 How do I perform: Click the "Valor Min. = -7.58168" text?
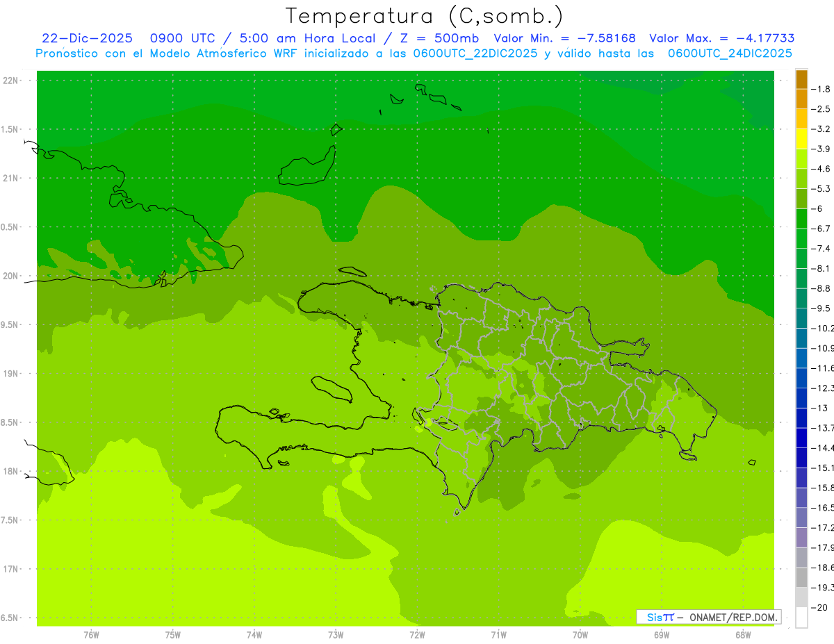coord(564,38)
